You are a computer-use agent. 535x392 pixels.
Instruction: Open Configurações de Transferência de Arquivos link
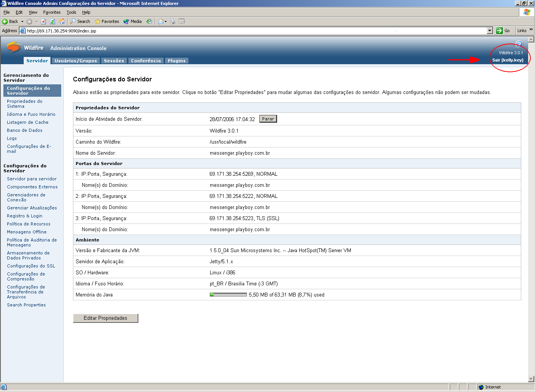pos(26,292)
